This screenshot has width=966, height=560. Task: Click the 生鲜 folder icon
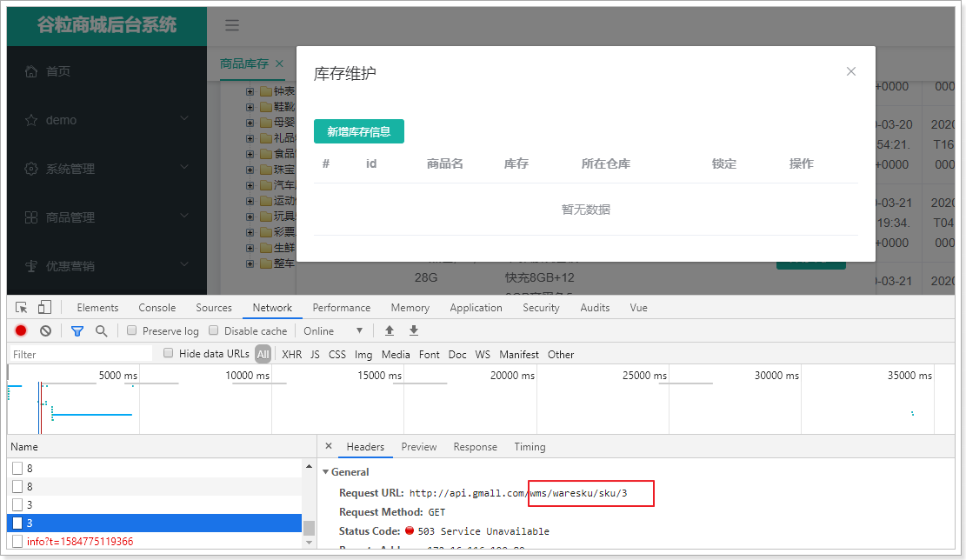(265, 248)
